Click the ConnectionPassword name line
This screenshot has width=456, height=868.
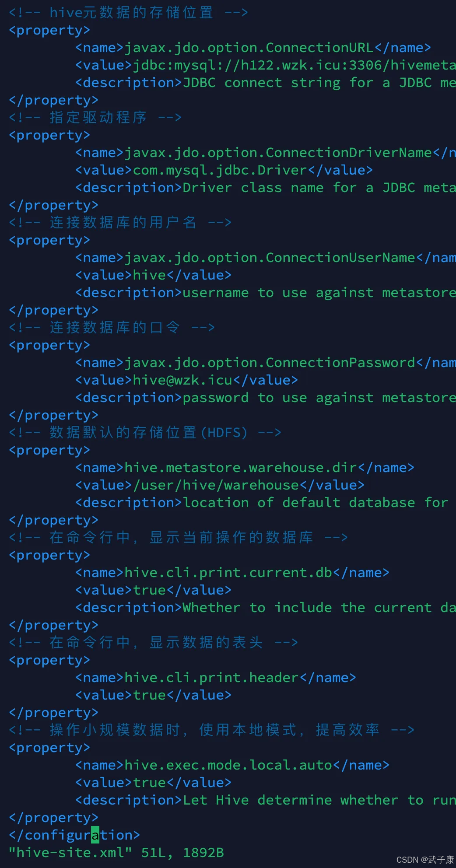pos(266,363)
